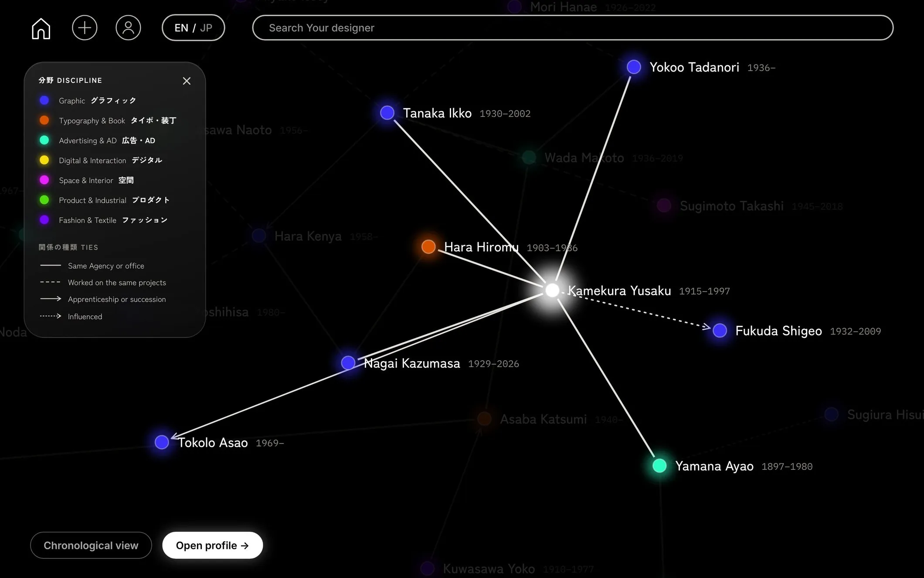Click the Sugimoto Takashi name label
The image size is (924, 578).
pyautogui.click(x=732, y=206)
